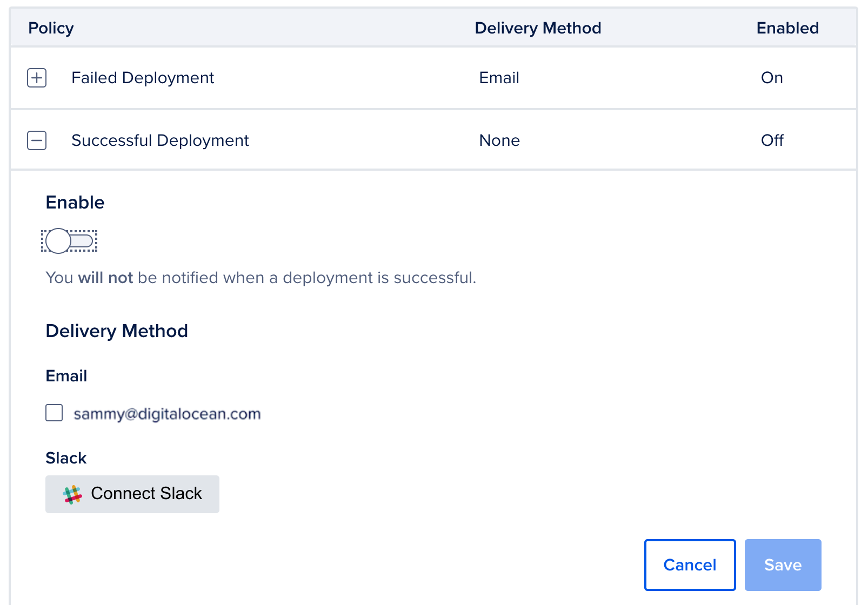Click the Slack logo icon
This screenshot has width=868, height=605.
(x=72, y=494)
